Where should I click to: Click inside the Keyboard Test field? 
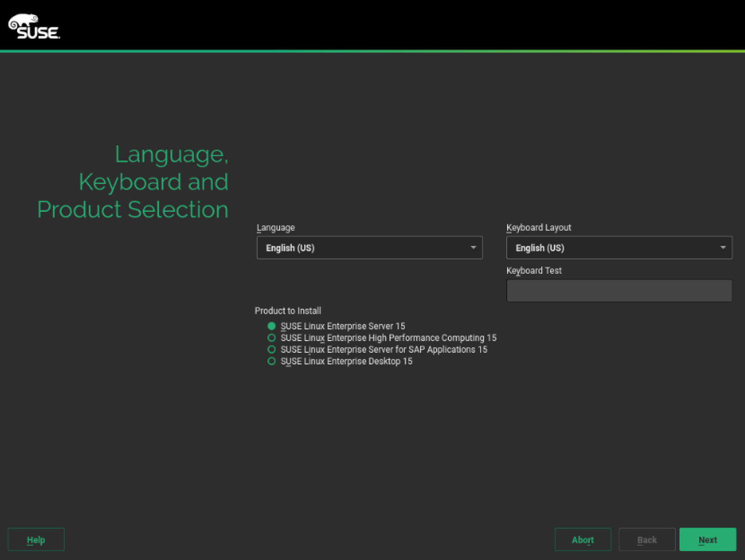pyautogui.click(x=619, y=291)
